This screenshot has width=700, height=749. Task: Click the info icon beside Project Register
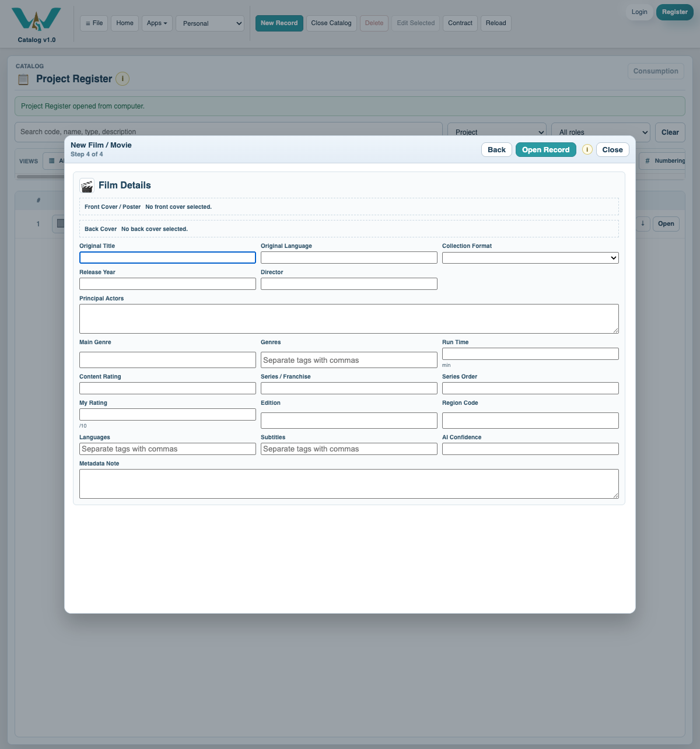123,79
